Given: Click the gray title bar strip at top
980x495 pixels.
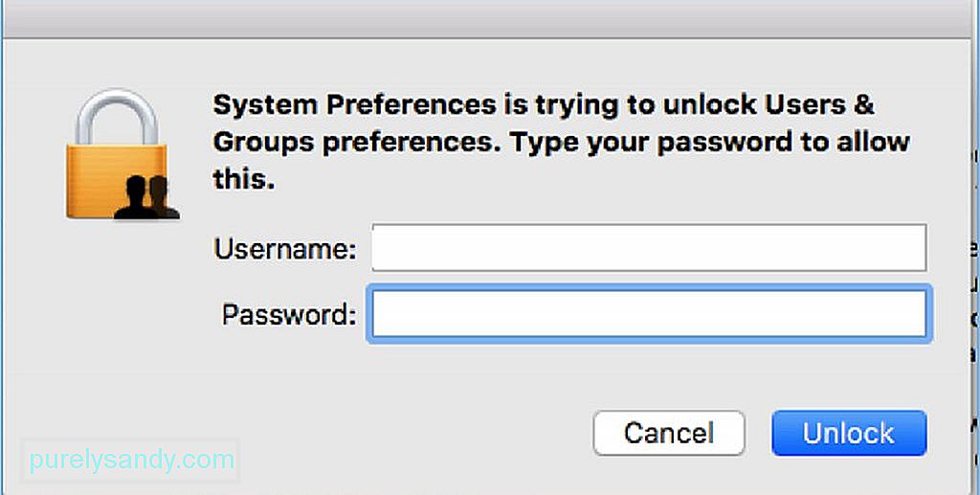Looking at the screenshot, I should click(x=490, y=19).
